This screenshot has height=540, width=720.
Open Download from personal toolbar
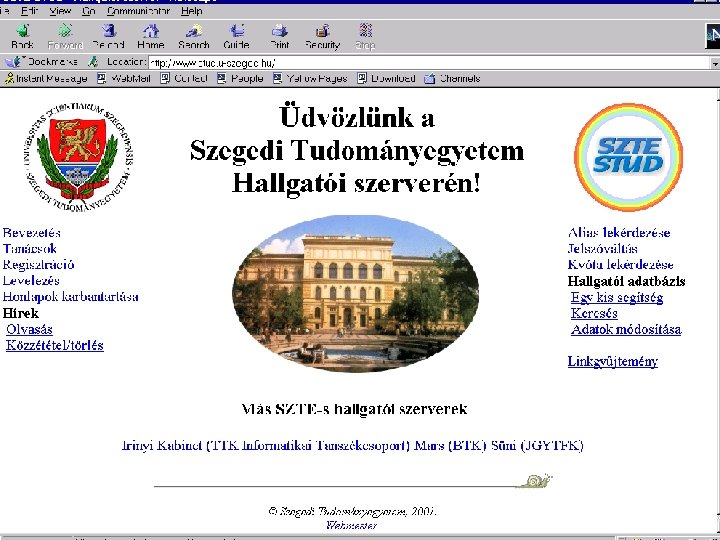click(386, 79)
